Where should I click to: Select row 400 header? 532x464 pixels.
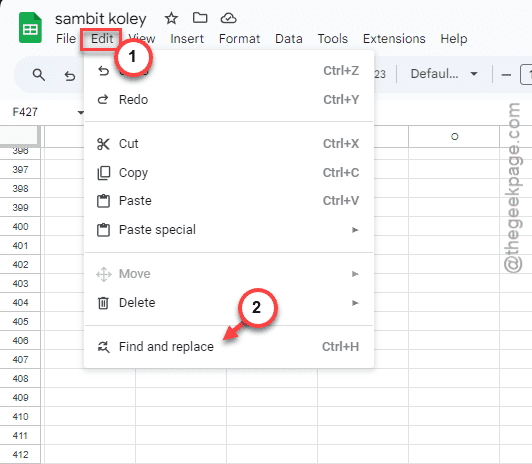point(20,227)
